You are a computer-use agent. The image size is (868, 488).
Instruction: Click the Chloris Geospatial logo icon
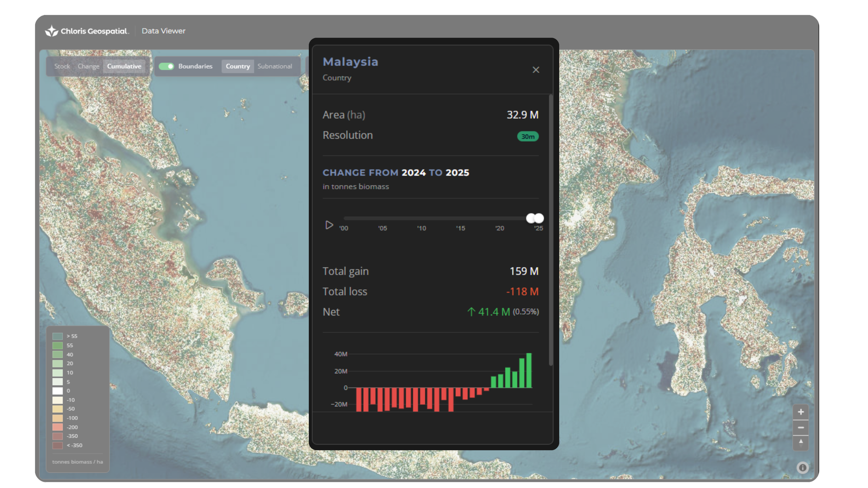[x=51, y=31]
